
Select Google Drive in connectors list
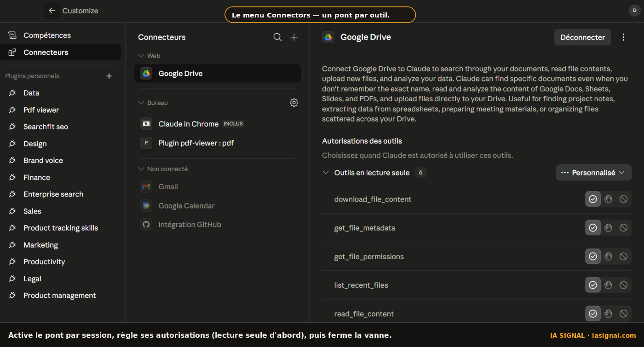218,73
